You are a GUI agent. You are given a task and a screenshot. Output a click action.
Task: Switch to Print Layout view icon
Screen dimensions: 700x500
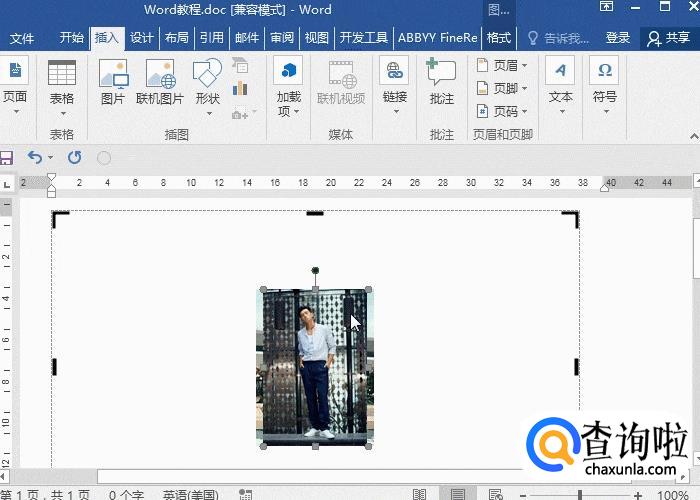click(x=458, y=494)
